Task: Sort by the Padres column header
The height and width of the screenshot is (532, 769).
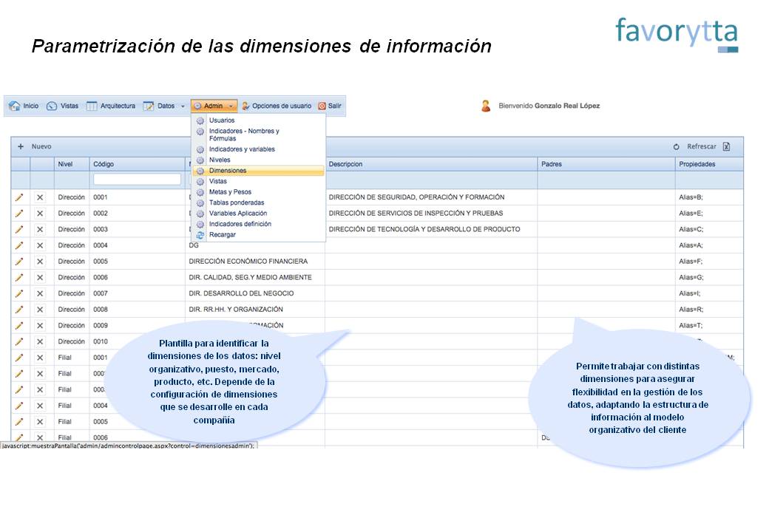Action: (x=606, y=164)
